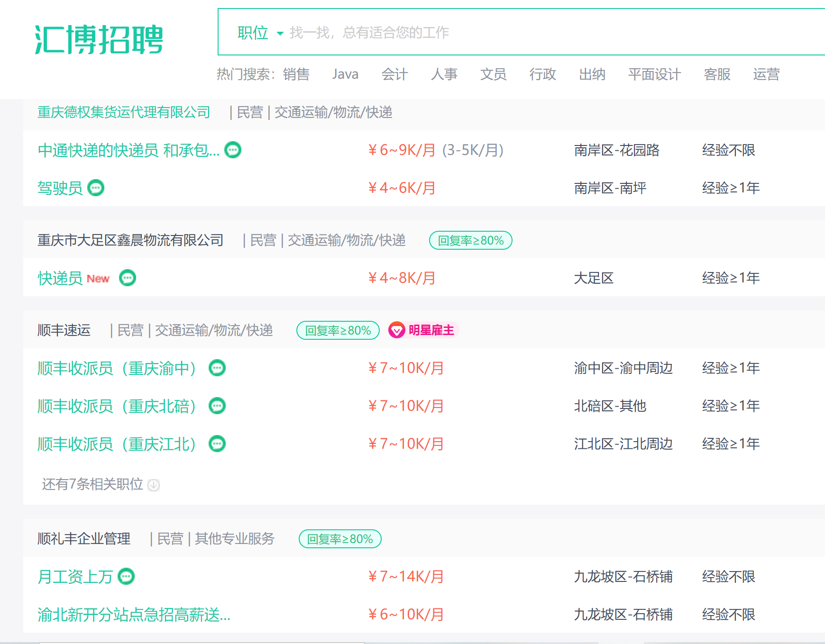This screenshot has width=825, height=644.
Task: Search hot keyword 运营
Action: (767, 74)
